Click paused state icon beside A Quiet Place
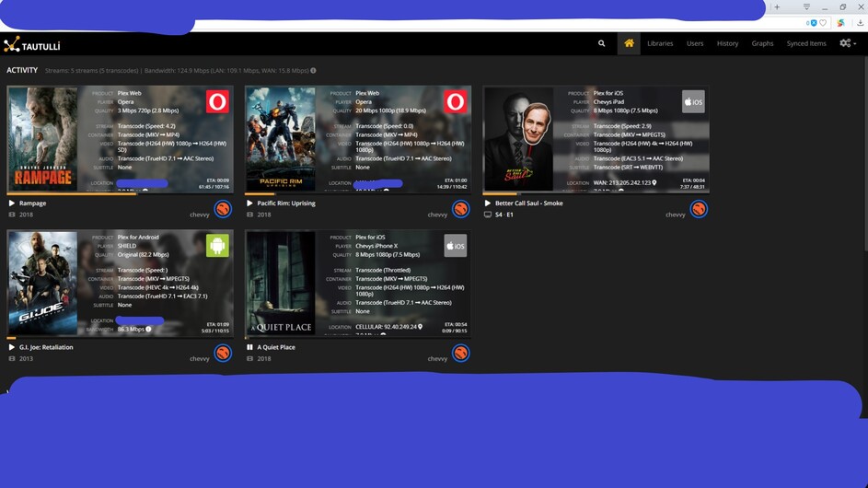Screen dimensions: 868x488 pos(249,347)
